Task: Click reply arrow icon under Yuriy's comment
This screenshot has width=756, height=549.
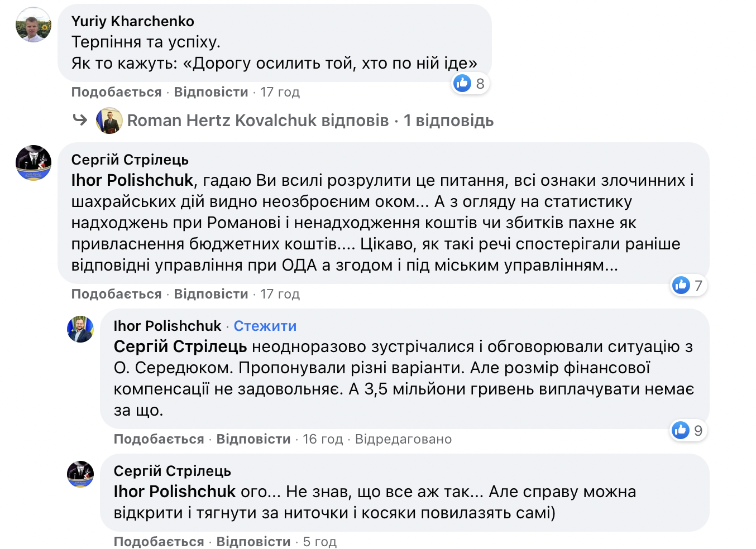Action: click(80, 120)
